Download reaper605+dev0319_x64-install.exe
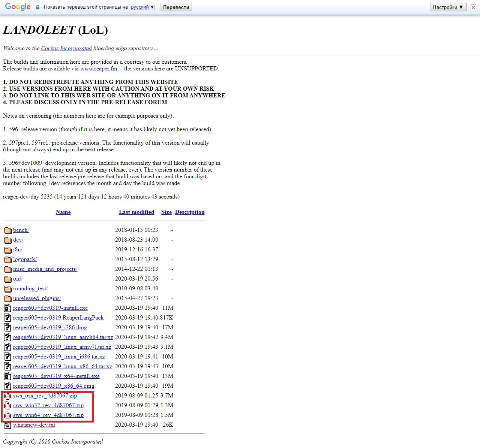Viewport: 480px width, 448px height. tap(56, 376)
